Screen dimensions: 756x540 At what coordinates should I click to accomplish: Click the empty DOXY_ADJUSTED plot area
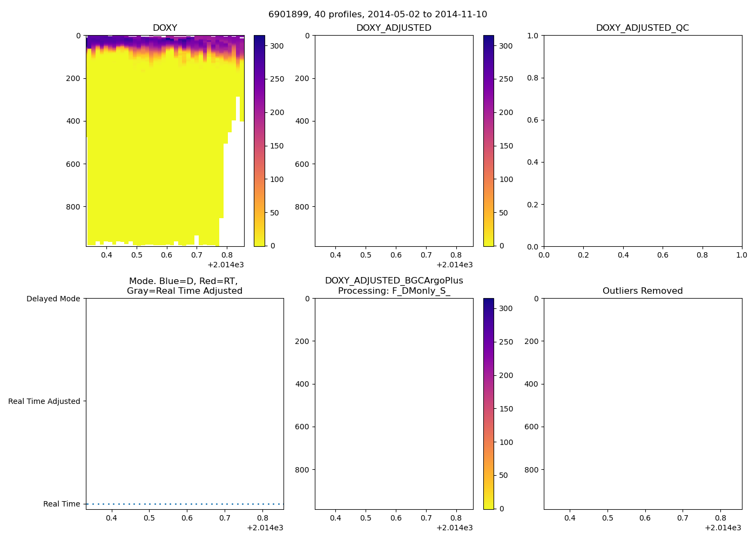[x=394, y=140]
